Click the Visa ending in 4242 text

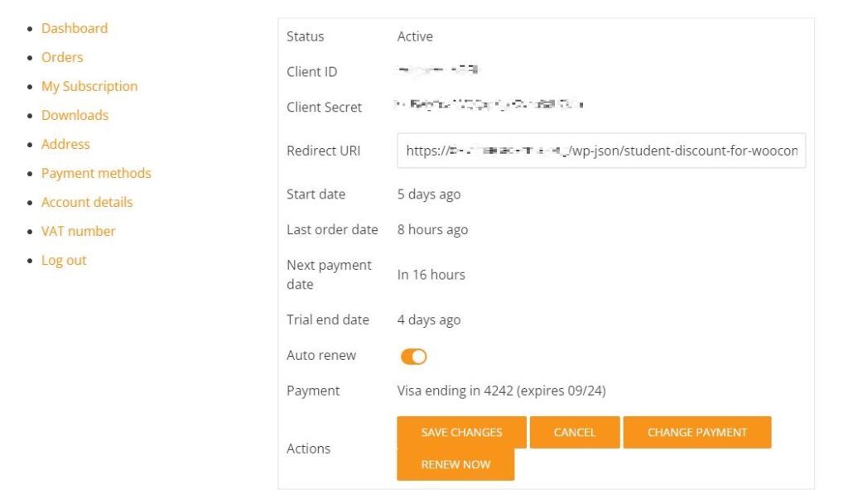coord(507,391)
